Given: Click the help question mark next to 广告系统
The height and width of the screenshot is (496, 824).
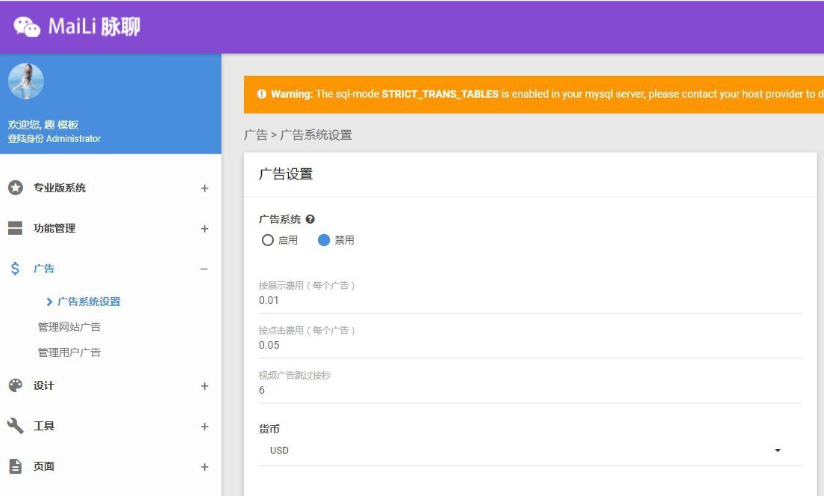Looking at the screenshot, I should click(310, 219).
